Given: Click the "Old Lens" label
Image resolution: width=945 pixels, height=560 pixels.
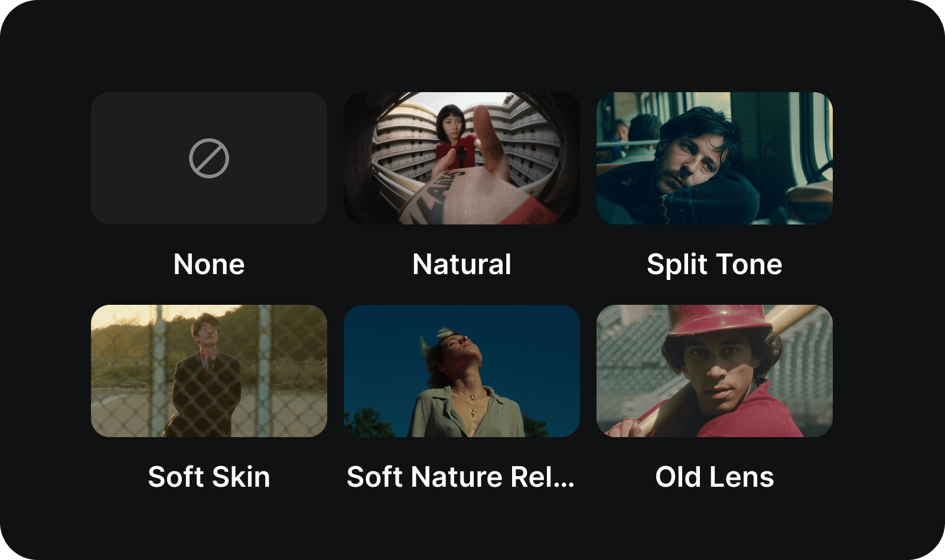Looking at the screenshot, I should point(715,477).
